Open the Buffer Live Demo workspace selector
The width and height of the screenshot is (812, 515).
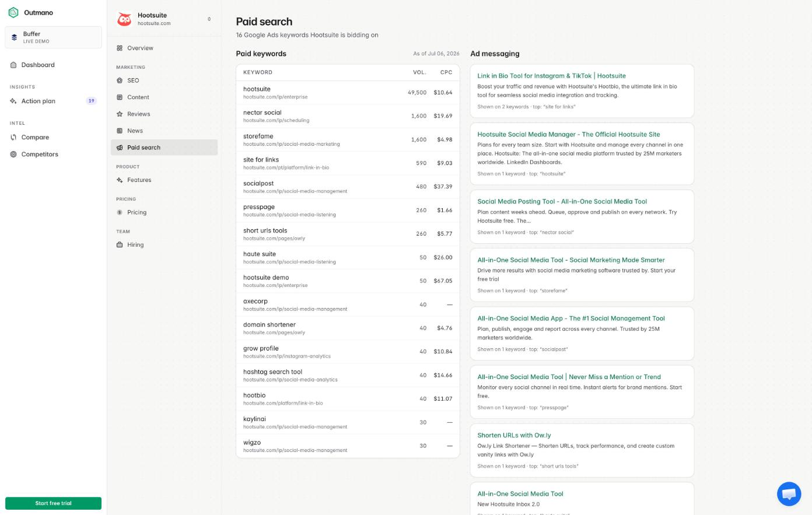[x=53, y=37]
